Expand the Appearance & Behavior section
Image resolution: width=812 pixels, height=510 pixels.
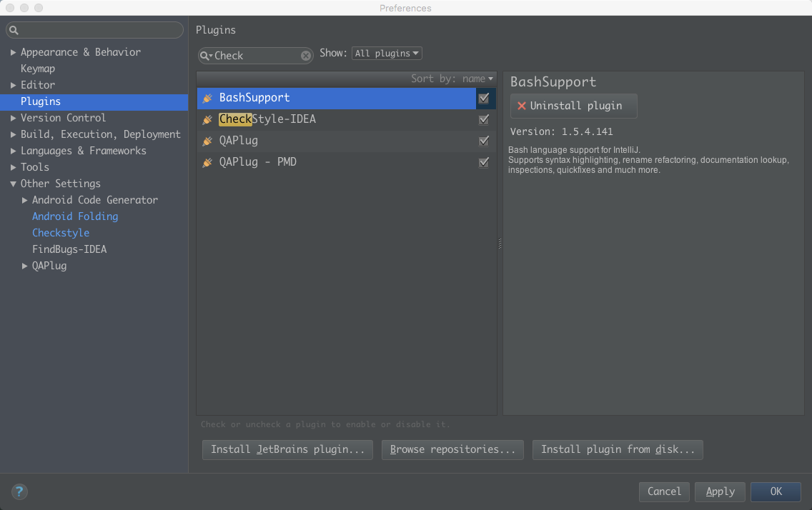pos(13,52)
